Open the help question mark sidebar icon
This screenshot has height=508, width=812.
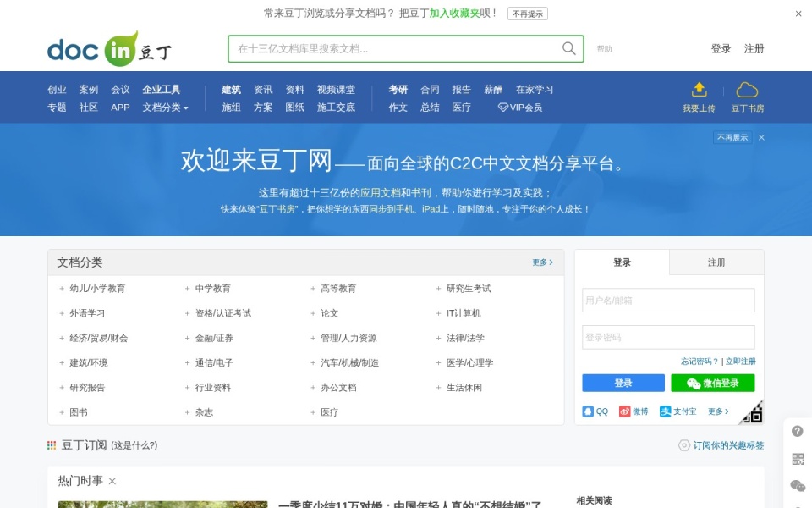click(x=798, y=431)
